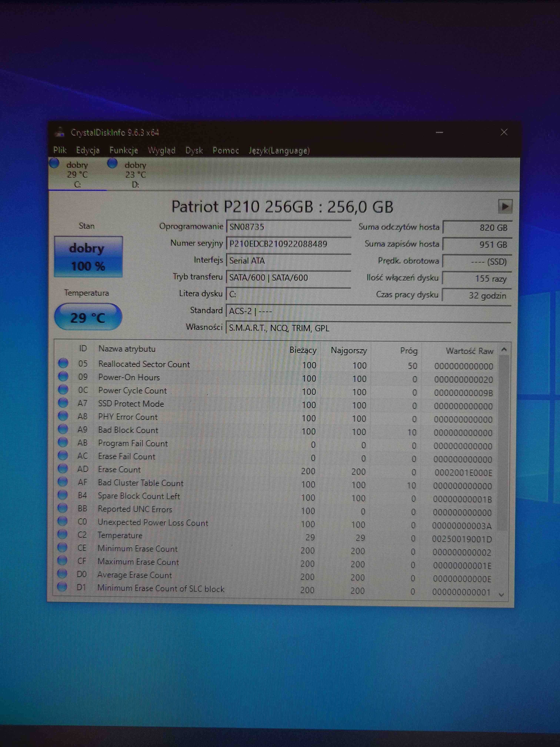Click status icon of Power-On Hours row

63,376
